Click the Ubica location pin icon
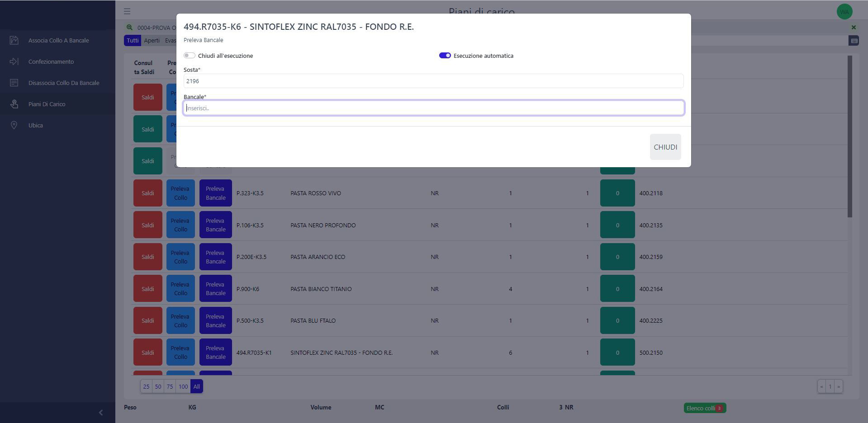 click(14, 125)
